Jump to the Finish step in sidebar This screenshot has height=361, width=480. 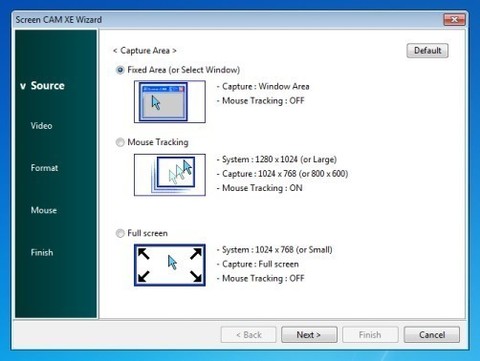pos(42,252)
